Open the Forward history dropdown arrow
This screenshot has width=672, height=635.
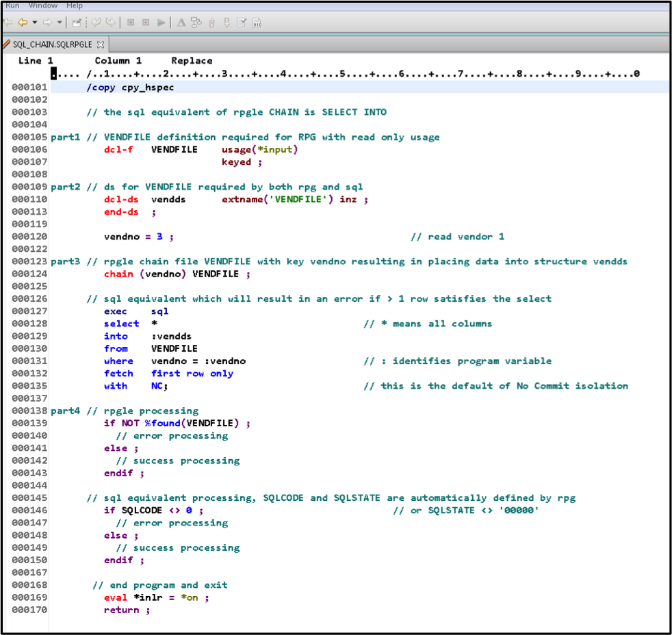click(x=59, y=22)
